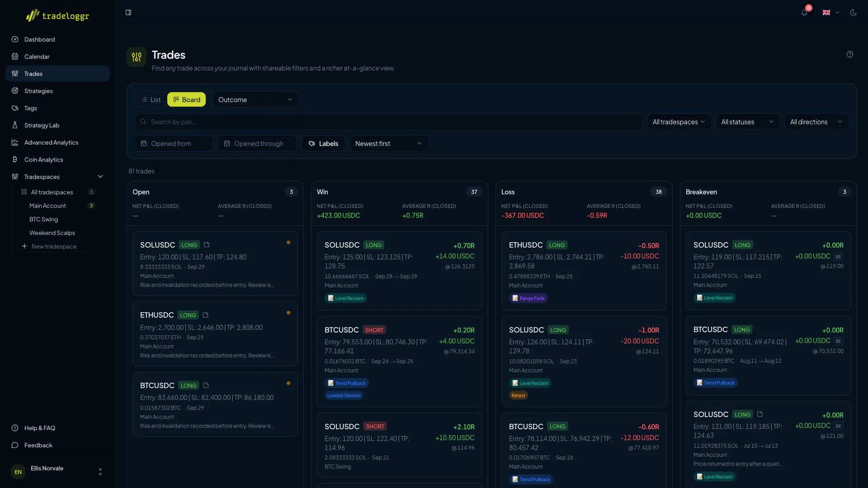Select All tradespaces in sidebar tree
The height and width of the screenshot is (488, 868).
click(x=58, y=192)
